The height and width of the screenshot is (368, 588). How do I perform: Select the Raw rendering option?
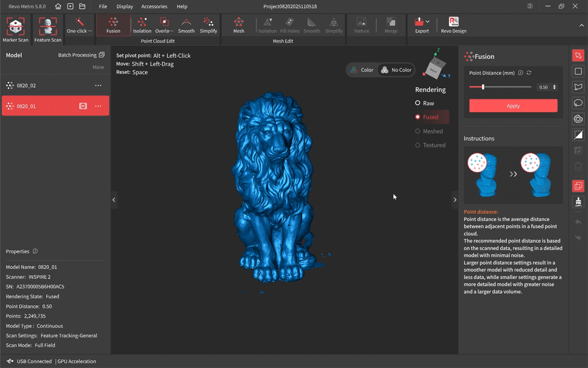(x=428, y=103)
